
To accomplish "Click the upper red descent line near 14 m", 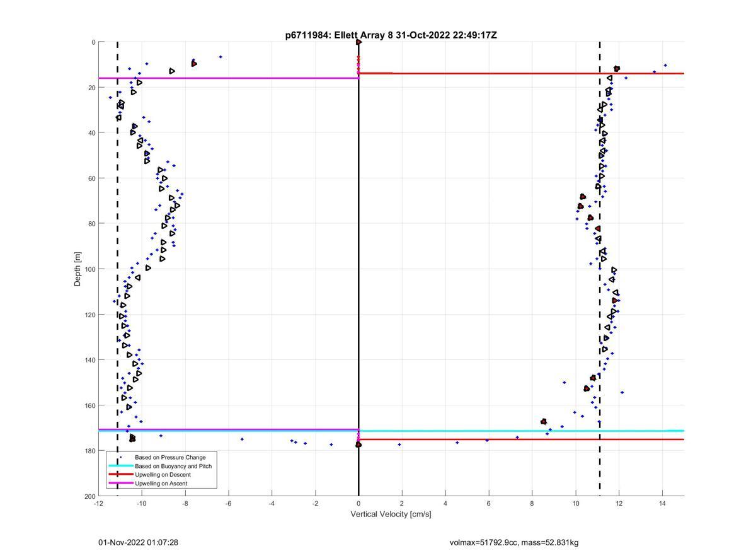I will pyautogui.click(x=521, y=73).
